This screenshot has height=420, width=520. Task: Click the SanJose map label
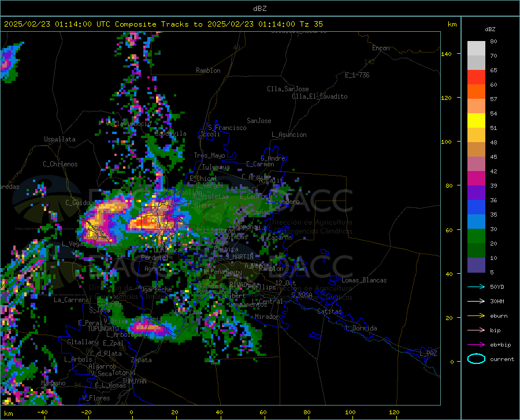[x=259, y=121]
